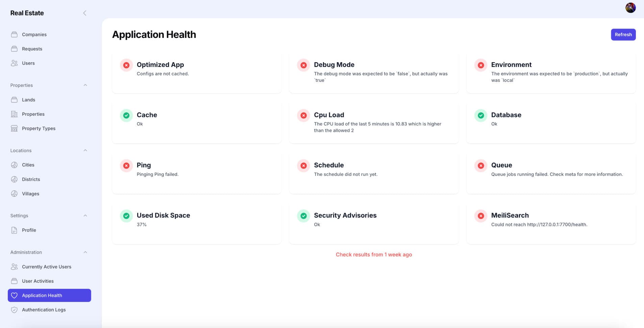Collapse the sidebar with the arrow
This screenshot has height=328, width=644.
click(85, 13)
